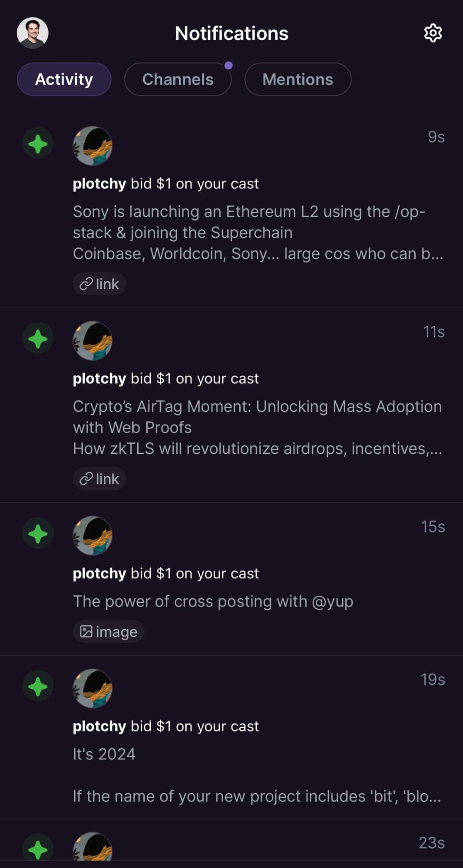Tap your profile picture at top left
Viewport: 463px width, 868px height.
33,33
